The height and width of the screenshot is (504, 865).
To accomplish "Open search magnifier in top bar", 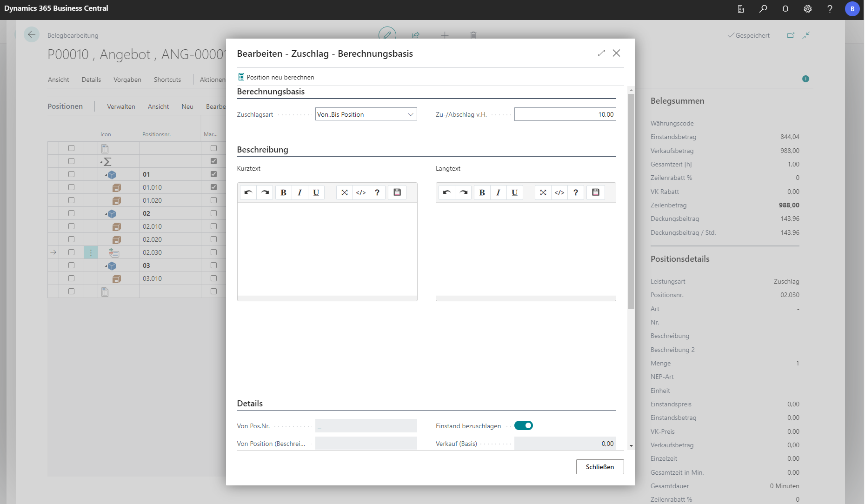I will [x=763, y=9].
